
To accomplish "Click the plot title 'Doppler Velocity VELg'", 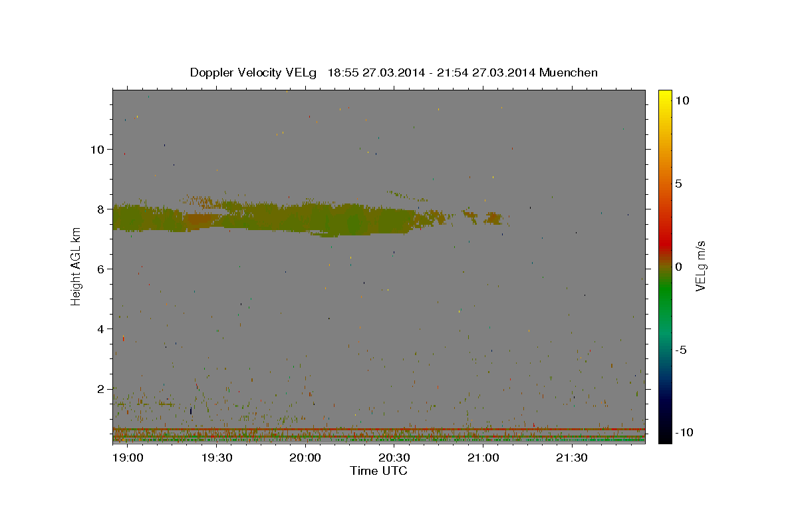I will [253, 72].
